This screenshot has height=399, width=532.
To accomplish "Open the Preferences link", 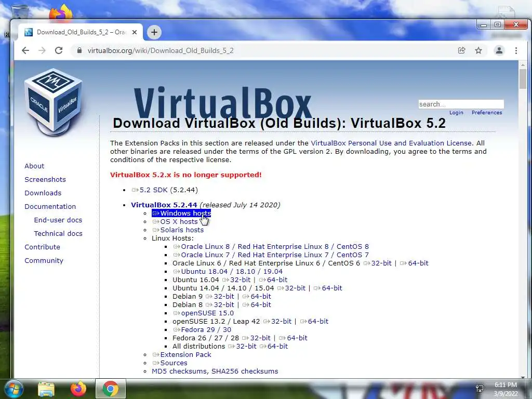I will point(486,113).
